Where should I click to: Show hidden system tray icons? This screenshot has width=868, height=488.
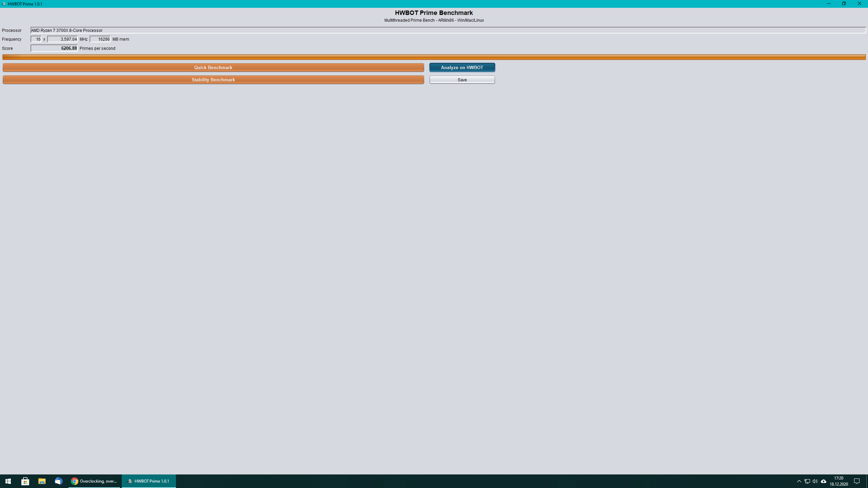click(799, 481)
